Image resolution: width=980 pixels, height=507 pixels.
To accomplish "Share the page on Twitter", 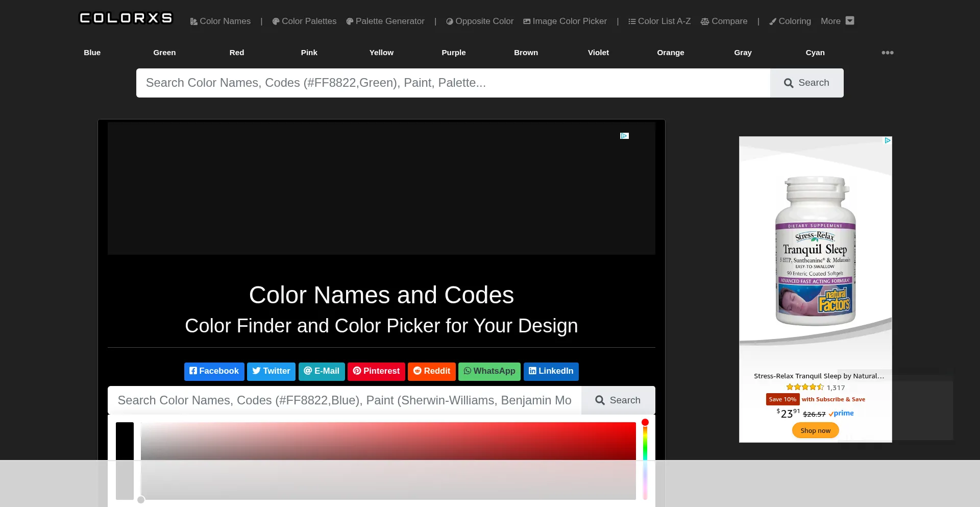I will point(271,371).
